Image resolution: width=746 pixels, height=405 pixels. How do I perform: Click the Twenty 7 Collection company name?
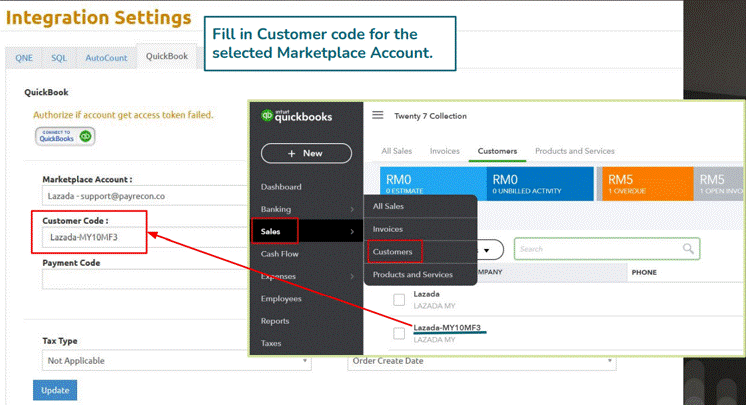point(430,116)
